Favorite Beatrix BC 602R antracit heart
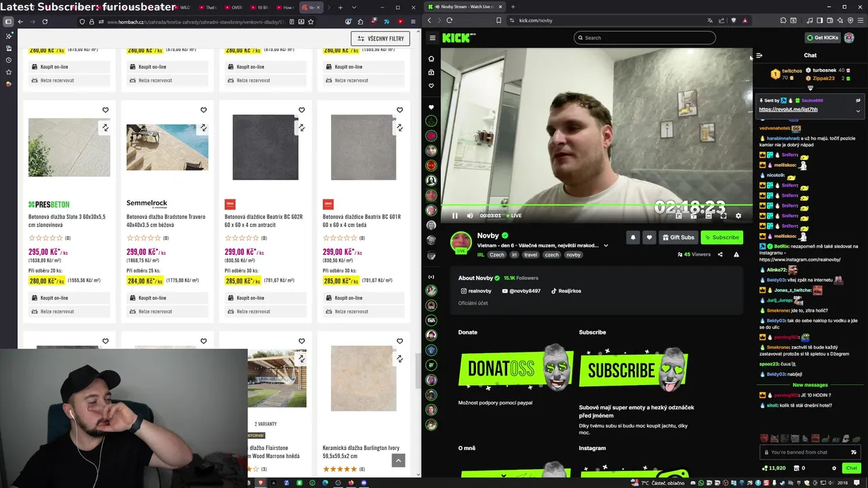The width and height of the screenshot is (868, 488). point(302,110)
